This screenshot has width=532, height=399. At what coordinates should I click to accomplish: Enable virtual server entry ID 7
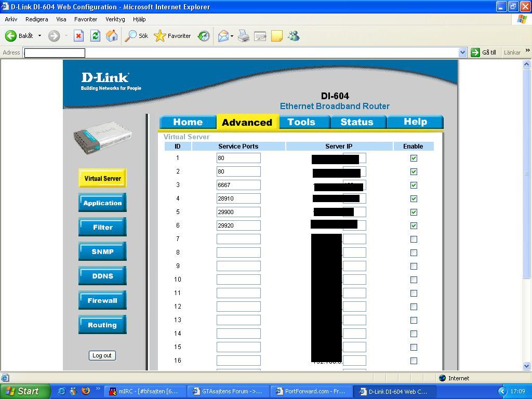coord(414,239)
